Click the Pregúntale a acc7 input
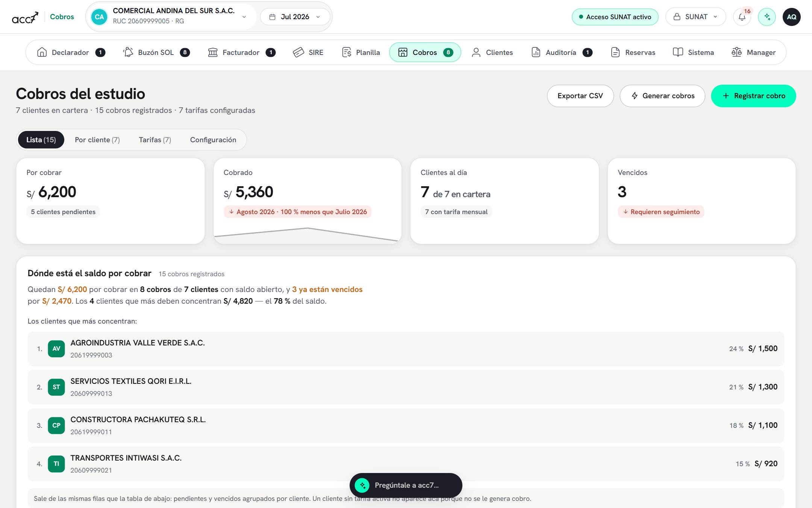The width and height of the screenshot is (812, 508). pyautogui.click(x=406, y=485)
